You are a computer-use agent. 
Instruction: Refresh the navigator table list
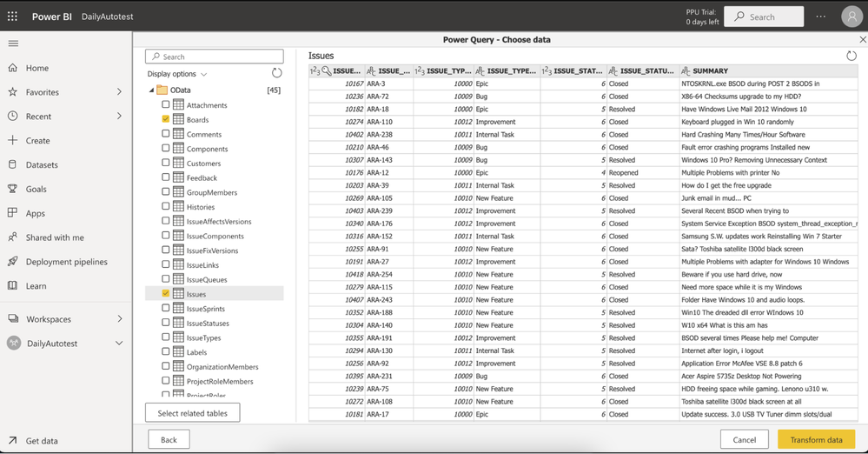[277, 73]
